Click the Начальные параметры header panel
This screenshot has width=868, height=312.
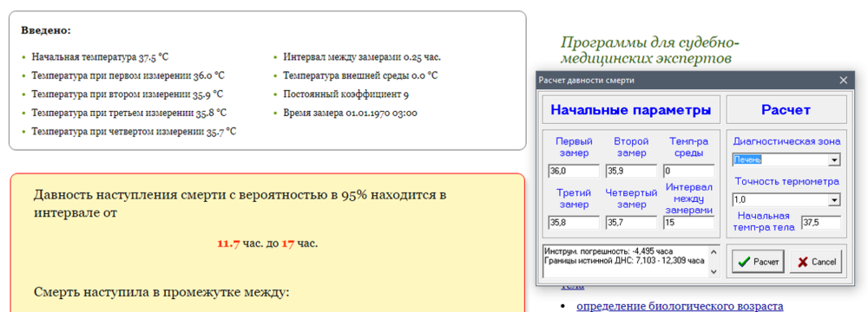point(630,109)
